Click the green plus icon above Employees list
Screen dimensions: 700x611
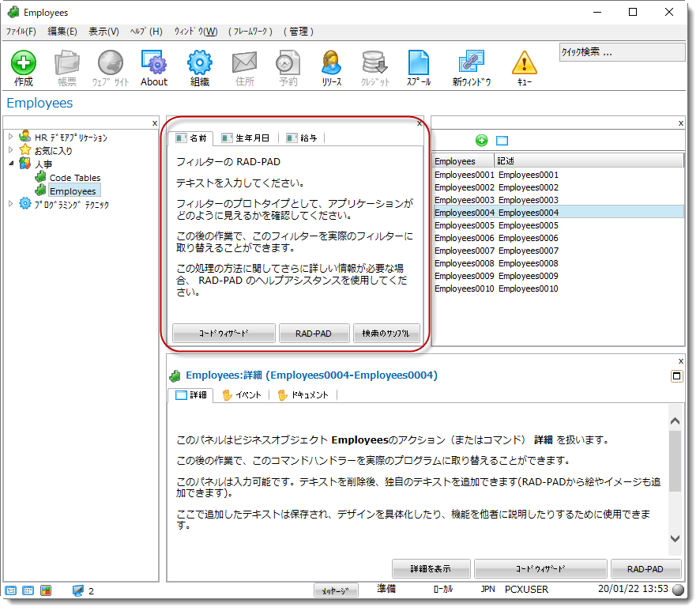pyautogui.click(x=482, y=141)
